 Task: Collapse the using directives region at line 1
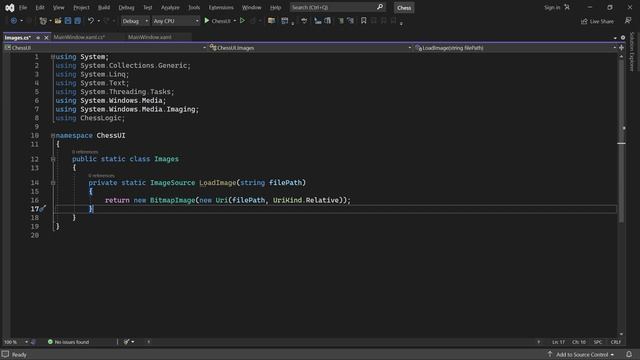coord(53,57)
